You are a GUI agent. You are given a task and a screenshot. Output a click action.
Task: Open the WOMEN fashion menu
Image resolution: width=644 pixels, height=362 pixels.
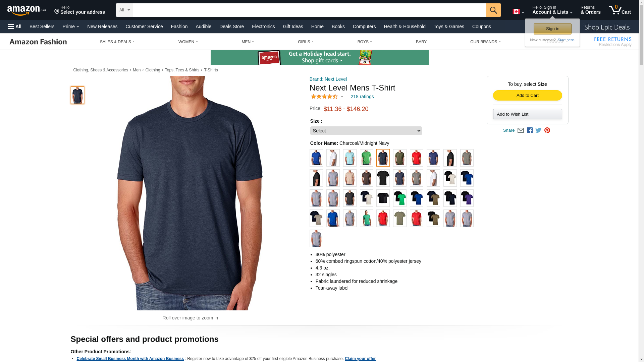pos(188,42)
